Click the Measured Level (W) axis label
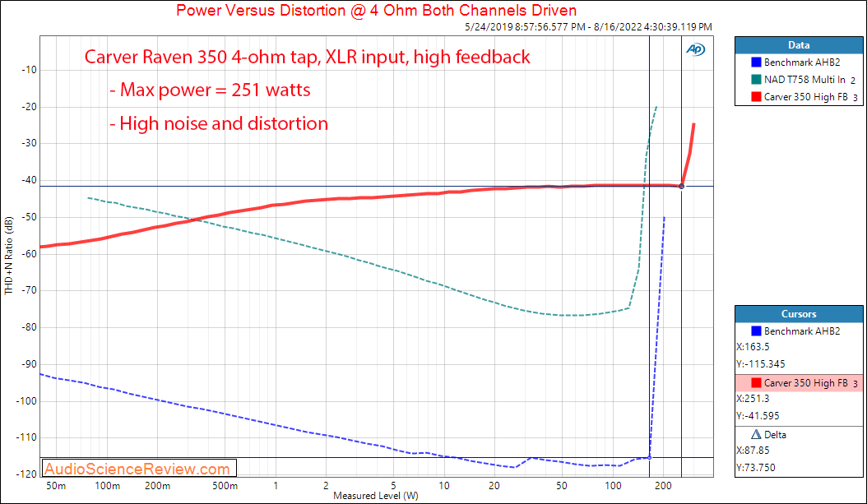This screenshot has width=867, height=504. [x=376, y=496]
